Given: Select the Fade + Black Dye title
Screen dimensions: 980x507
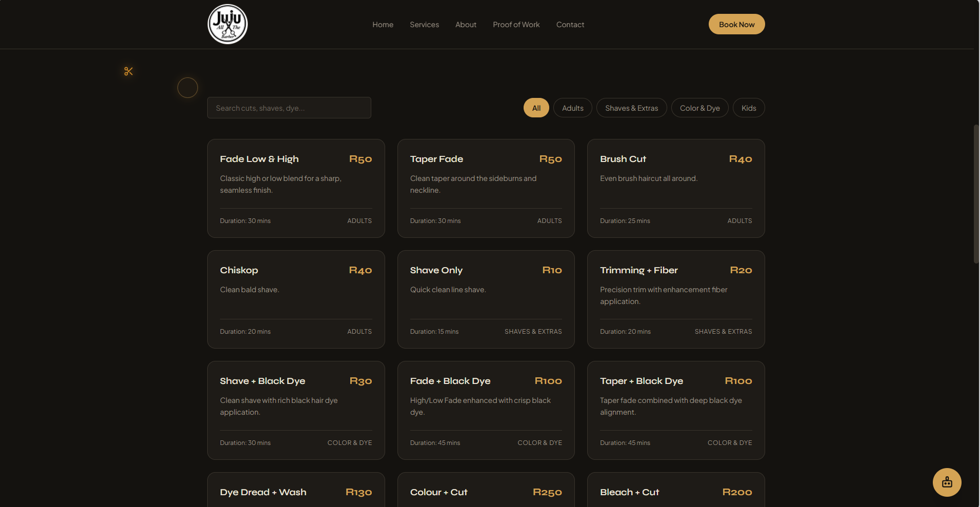Looking at the screenshot, I should [450, 381].
